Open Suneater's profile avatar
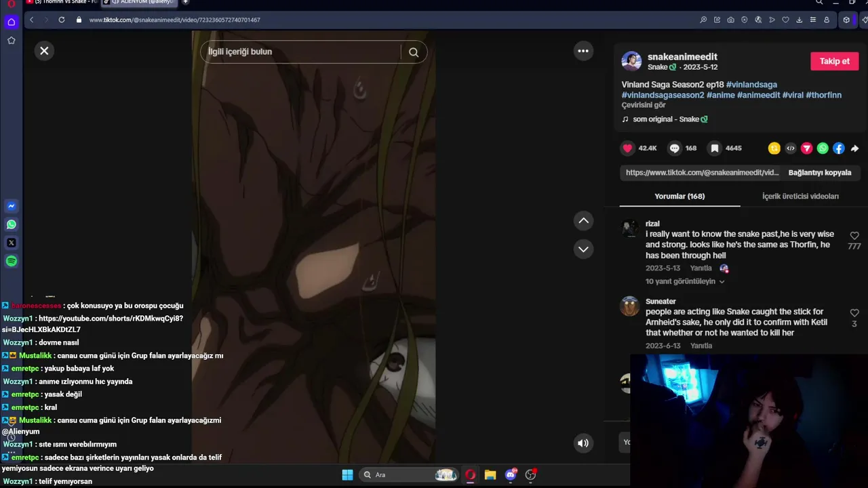Screen dimensions: 868x488 [x=629, y=306]
